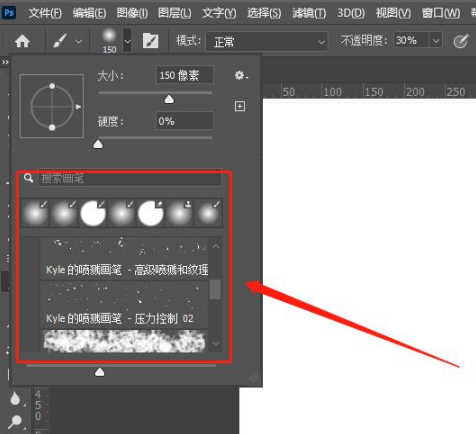The height and width of the screenshot is (434, 476).
Task: Open the brush tool preset dropdown arrow
Action: tap(79, 42)
